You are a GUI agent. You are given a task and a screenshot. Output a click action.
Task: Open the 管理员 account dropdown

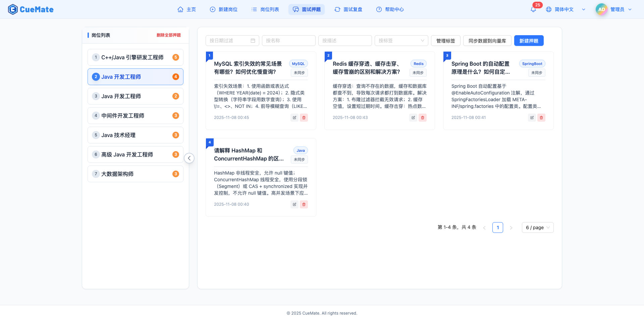[616, 9]
